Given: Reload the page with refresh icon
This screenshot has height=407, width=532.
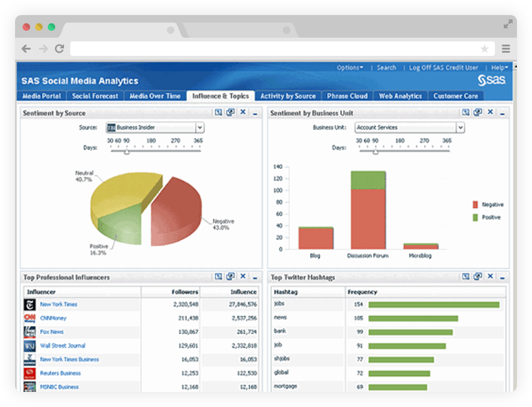Looking at the screenshot, I should (x=60, y=48).
